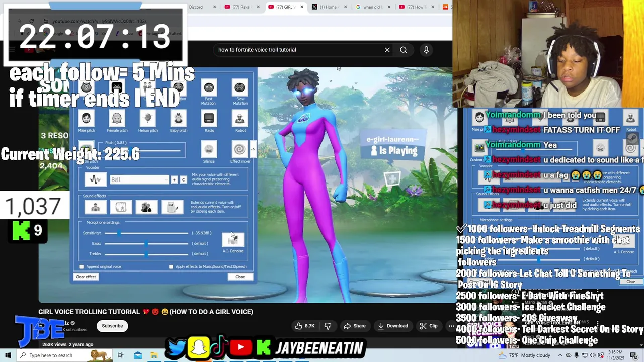Close the Google 'when did' tab
This screenshot has height=362, width=644.
(x=388, y=7)
